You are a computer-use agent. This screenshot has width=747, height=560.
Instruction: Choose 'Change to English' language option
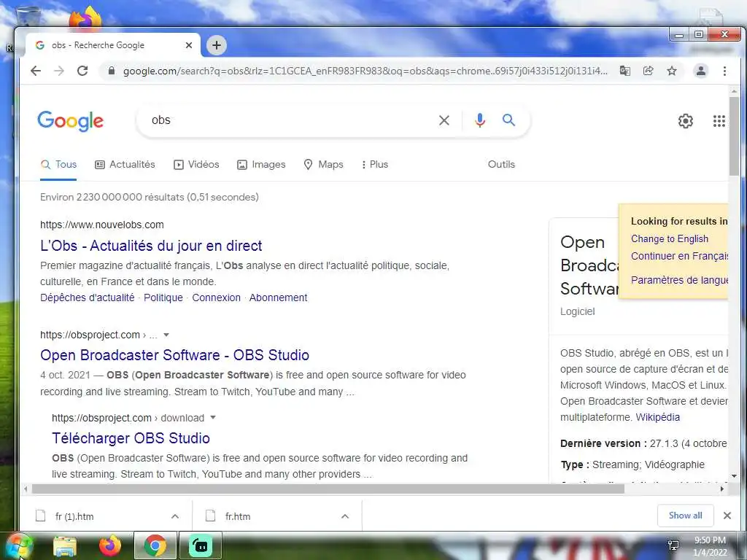click(x=670, y=238)
